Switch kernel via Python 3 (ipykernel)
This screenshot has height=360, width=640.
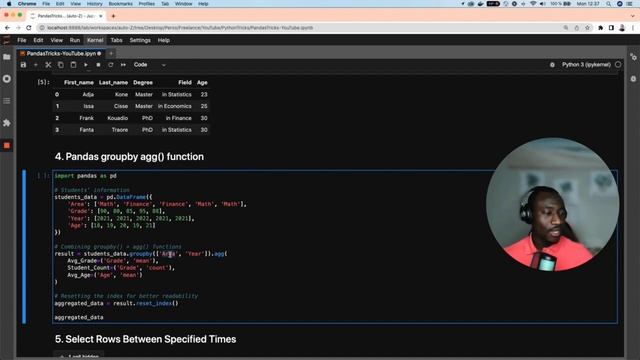coord(586,65)
